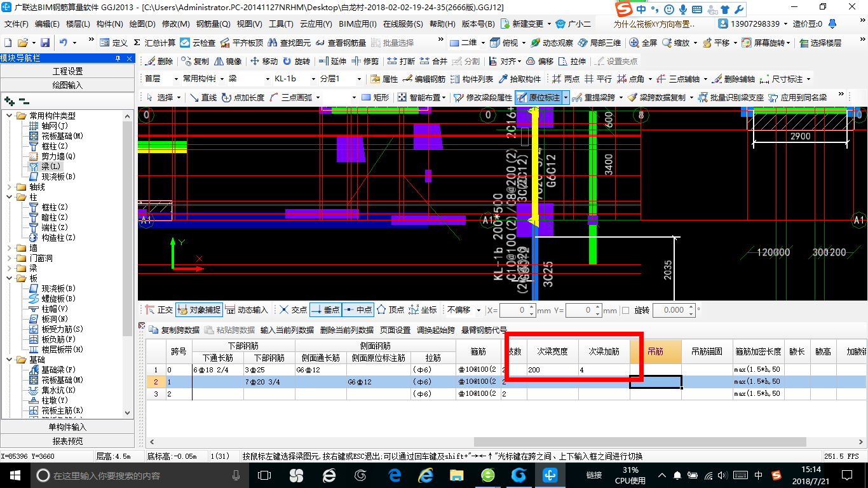Toggle 顶点 vertex snap
Image resolution: width=868 pixels, height=488 pixels.
pos(390,309)
